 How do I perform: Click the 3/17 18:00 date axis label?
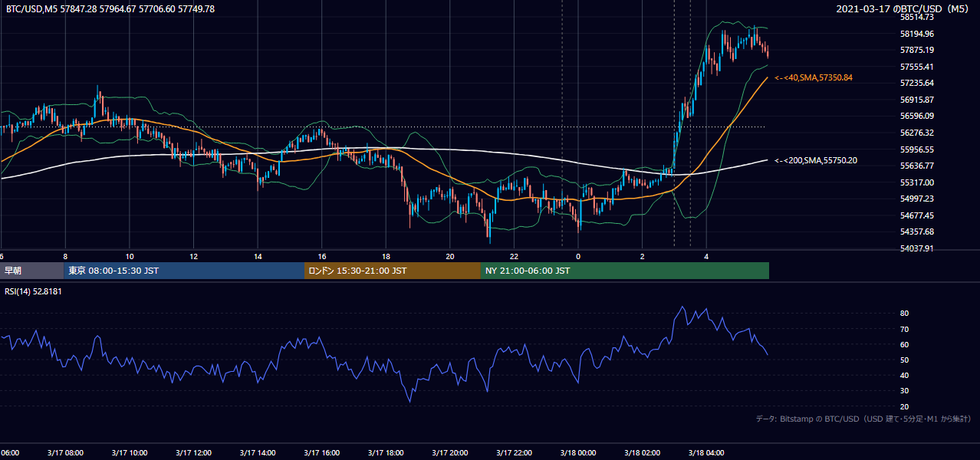pos(386,453)
